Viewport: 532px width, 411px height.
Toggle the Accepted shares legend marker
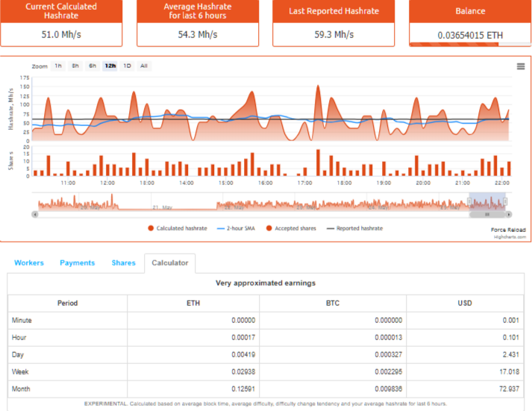(x=269, y=228)
